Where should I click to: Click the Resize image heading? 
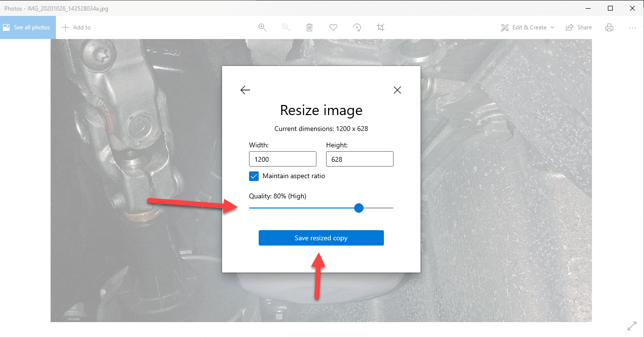[x=321, y=110]
